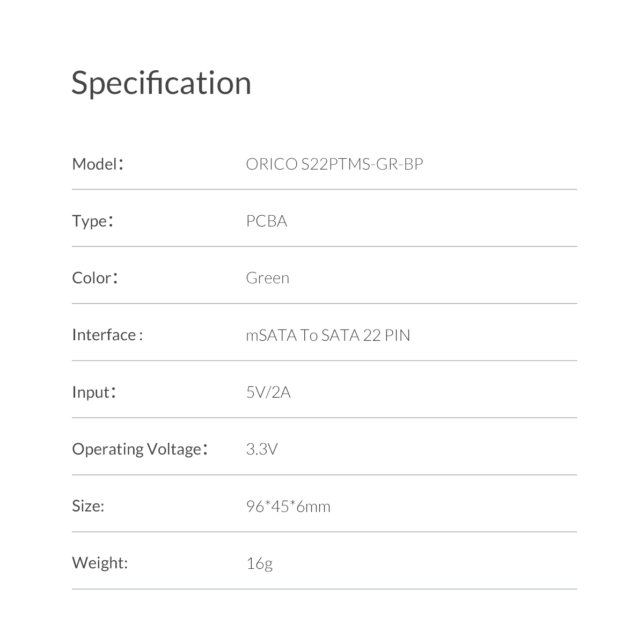
Task: Click the 5V/2A input value
Action: click(268, 392)
